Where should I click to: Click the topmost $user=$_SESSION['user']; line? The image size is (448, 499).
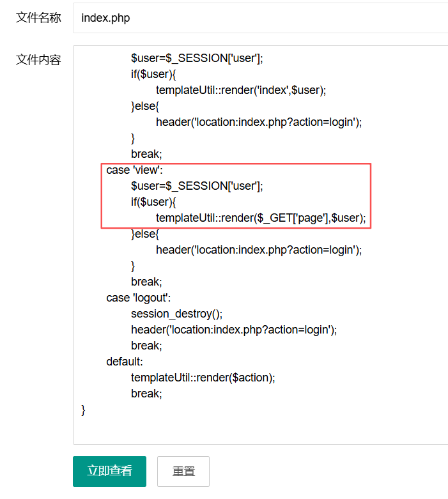tap(197, 58)
